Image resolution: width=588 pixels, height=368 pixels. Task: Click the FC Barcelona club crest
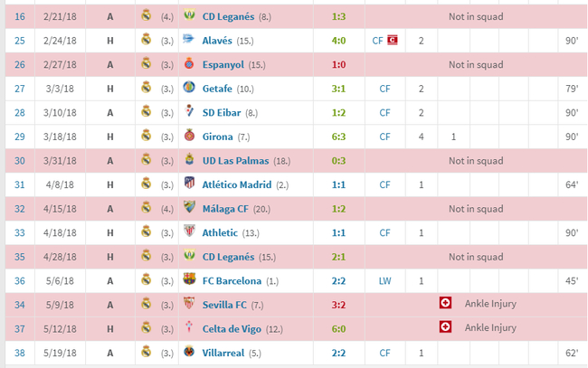tap(190, 280)
